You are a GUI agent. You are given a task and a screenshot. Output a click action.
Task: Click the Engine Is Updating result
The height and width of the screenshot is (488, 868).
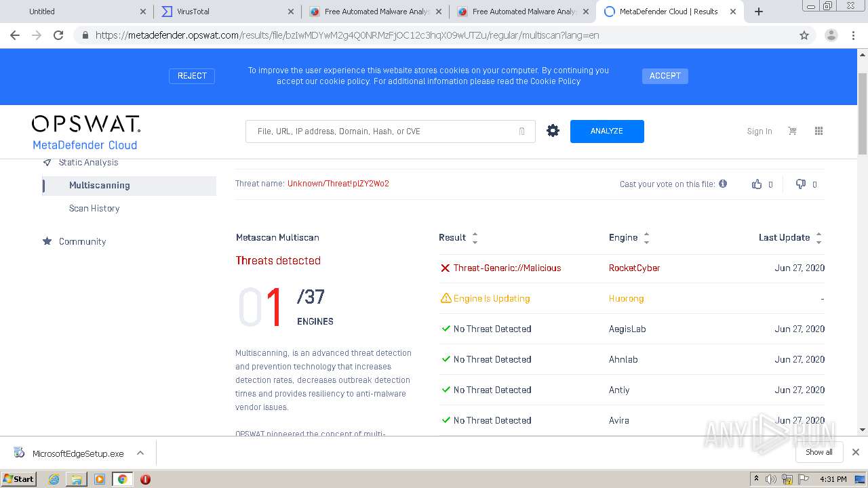[x=492, y=298]
